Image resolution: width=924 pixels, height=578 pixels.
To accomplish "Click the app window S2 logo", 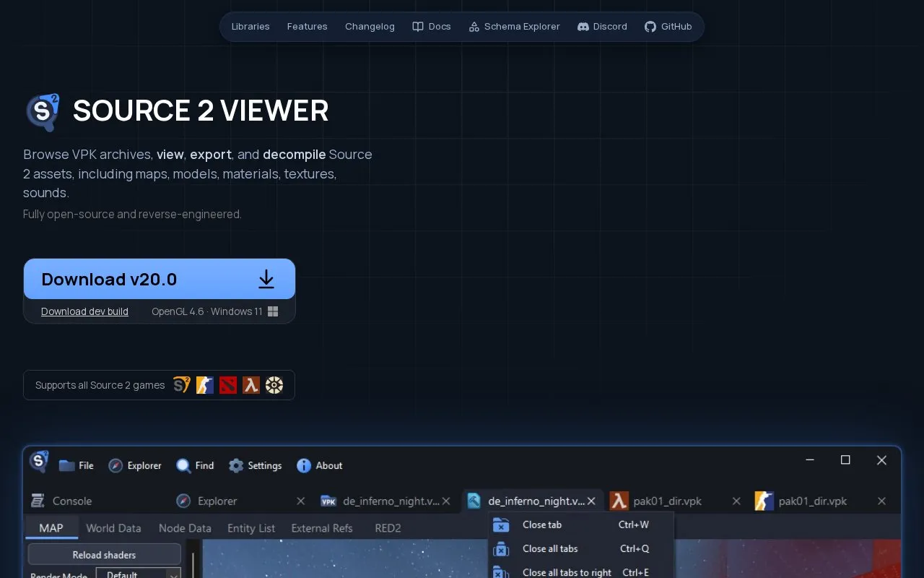I will (39, 461).
